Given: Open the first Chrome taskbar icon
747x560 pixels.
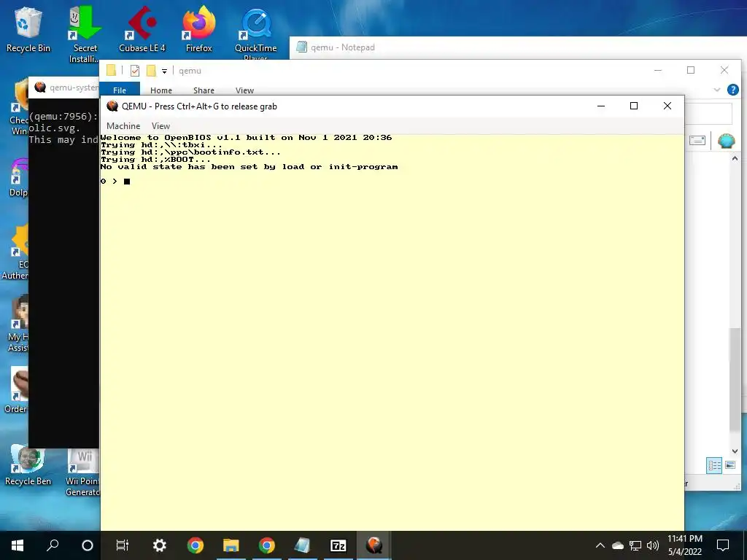Looking at the screenshot, I should point(196,545).
